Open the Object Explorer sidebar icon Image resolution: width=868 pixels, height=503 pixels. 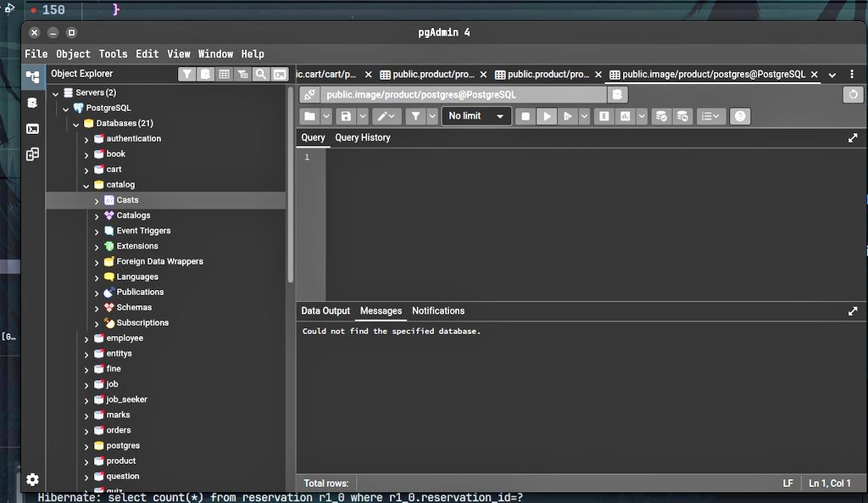pyautogui.click(x=33, y=77)
